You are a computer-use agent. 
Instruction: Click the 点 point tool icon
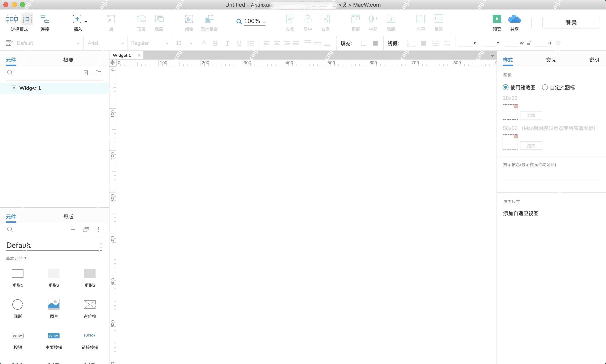(111, 19)
